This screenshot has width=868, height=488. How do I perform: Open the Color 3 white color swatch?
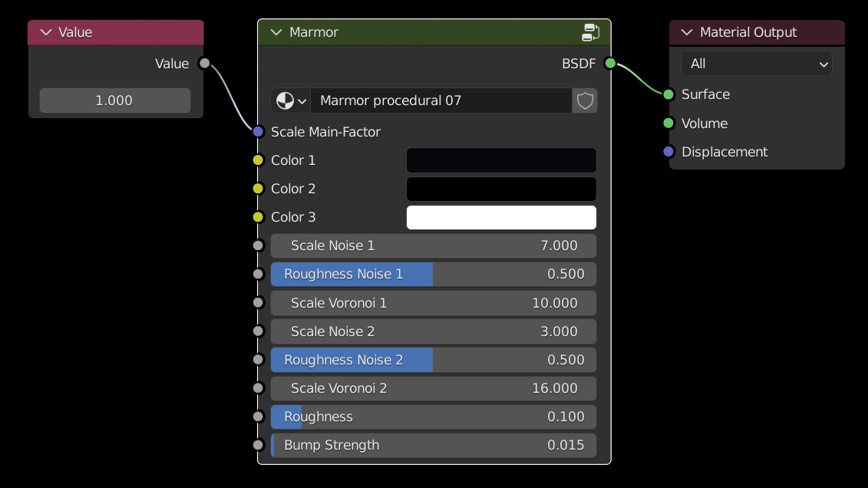501,217
